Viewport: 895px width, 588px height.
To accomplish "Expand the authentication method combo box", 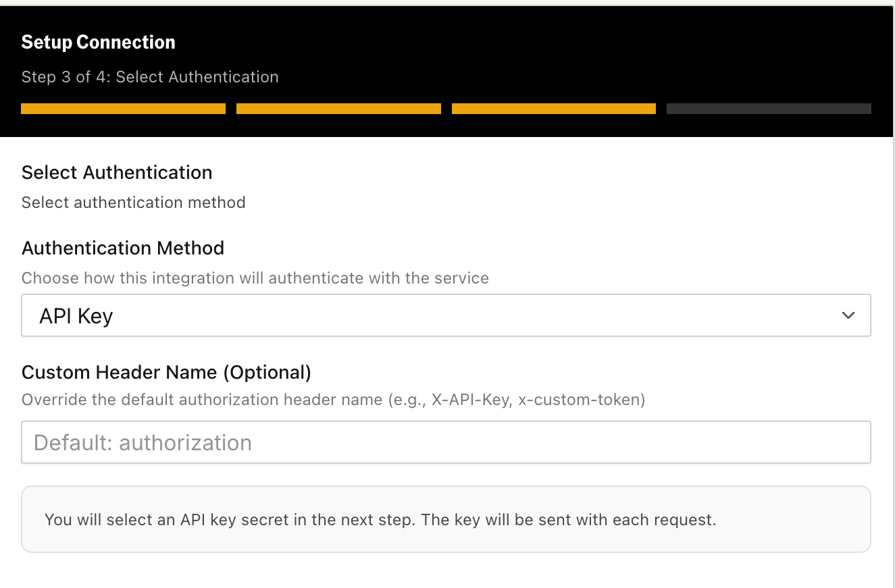I will 446,315.
